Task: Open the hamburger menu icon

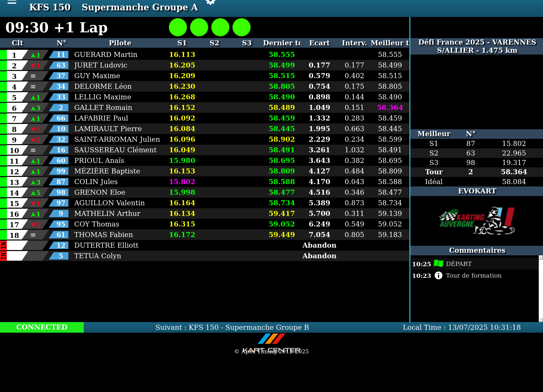Action: coord(12,2)
